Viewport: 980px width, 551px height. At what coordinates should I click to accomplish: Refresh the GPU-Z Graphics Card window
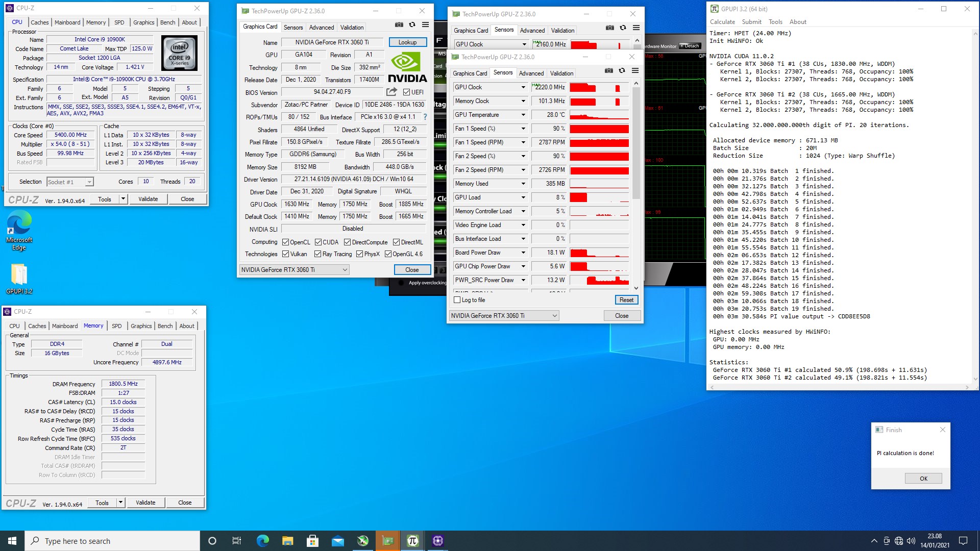(412, 24)
